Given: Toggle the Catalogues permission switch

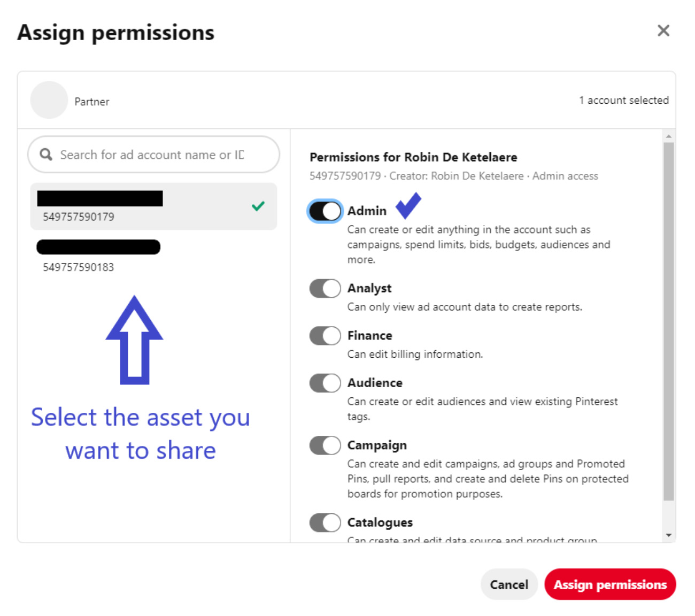Looking at the screenshot, I should (325, 522).
